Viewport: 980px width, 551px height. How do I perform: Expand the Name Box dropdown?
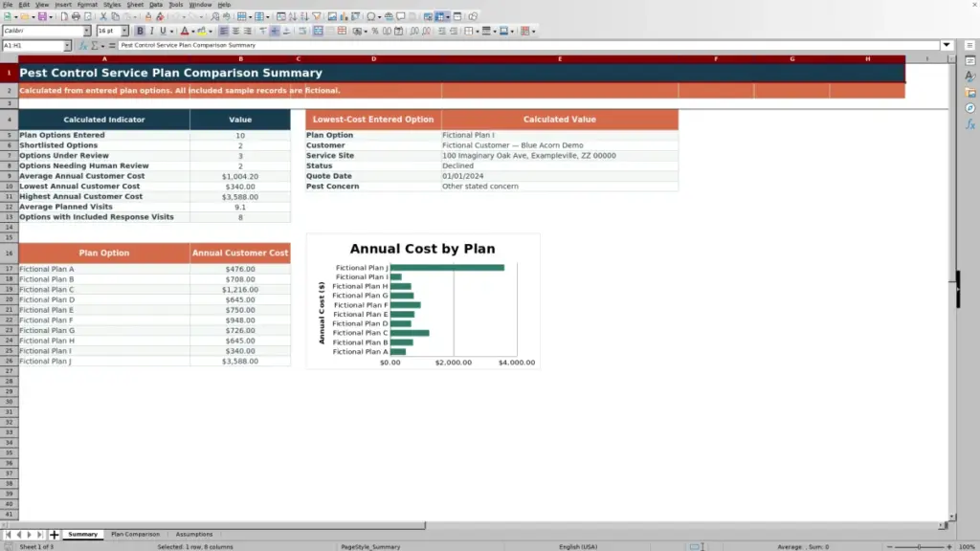pos(67,46)
